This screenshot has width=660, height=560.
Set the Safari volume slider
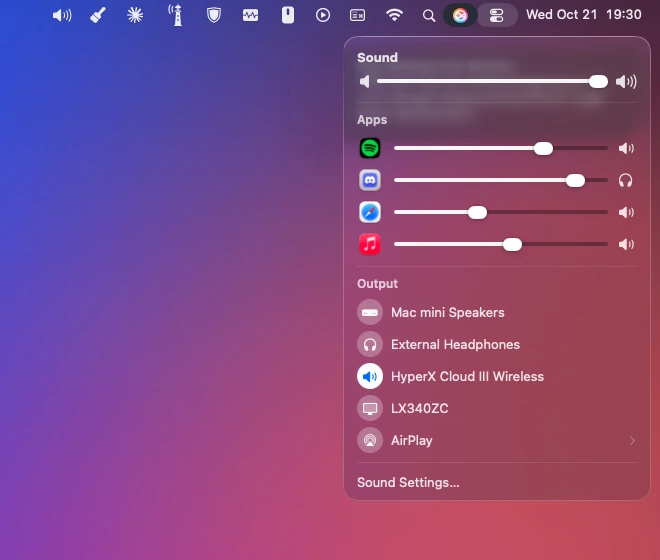coord(501,212)
